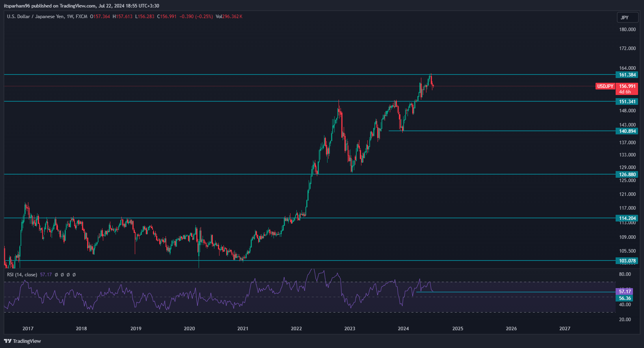Open the JPY currency selector
Screen dimensions: 644x348
pos(627,17)
